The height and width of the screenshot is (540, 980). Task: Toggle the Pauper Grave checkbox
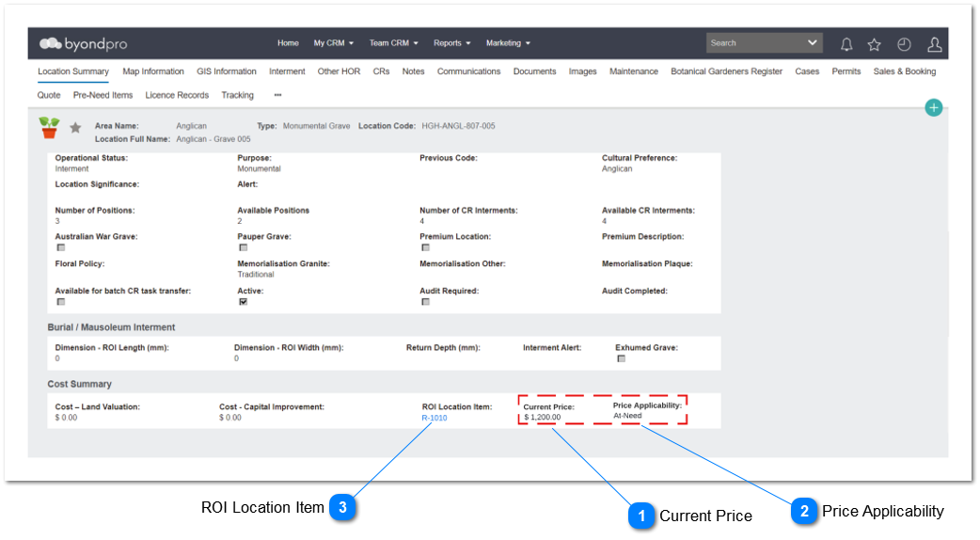(x=244, y=247)
